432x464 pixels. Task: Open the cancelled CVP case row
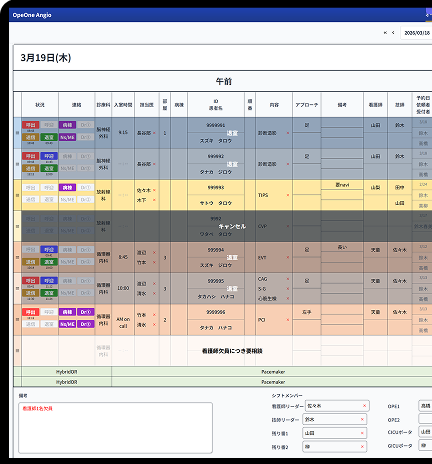coord(227,226)
